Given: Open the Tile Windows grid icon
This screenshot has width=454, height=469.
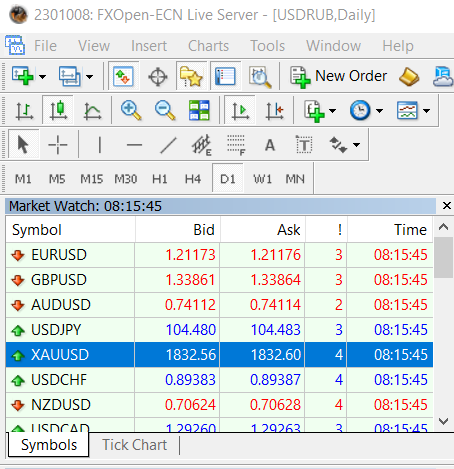Looking at the screenshot, I should pyautogui.click(x=199, y=110).
